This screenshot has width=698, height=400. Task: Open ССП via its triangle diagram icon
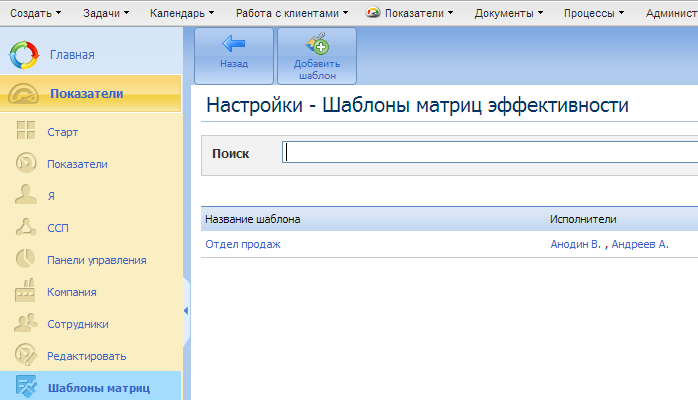[26, 227]
